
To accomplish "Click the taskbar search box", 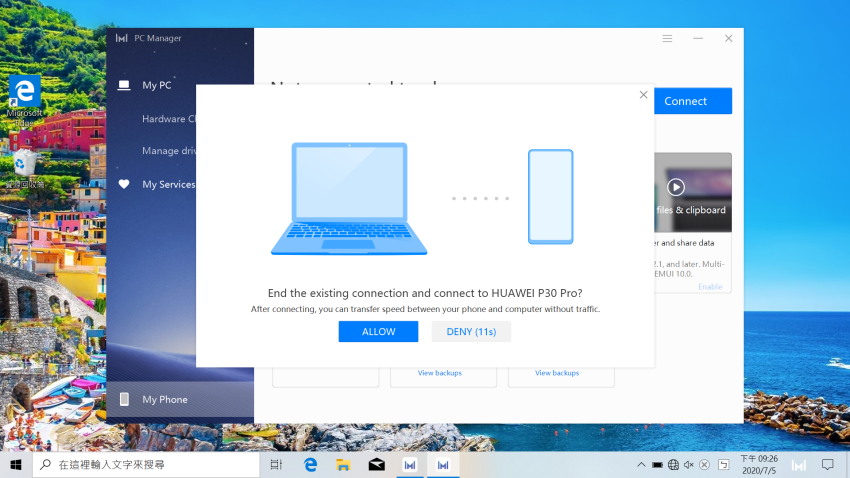I will (x=146, y=464).
